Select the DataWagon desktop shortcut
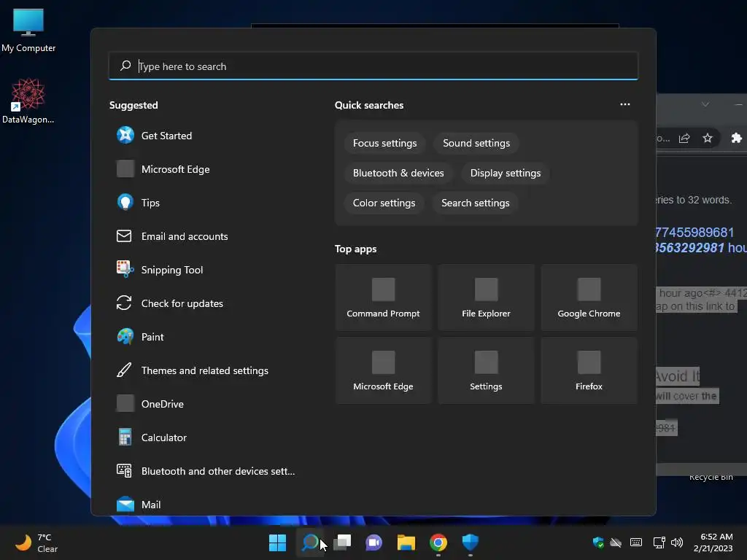This screenshot has height=560, width=747. (28, 101)
